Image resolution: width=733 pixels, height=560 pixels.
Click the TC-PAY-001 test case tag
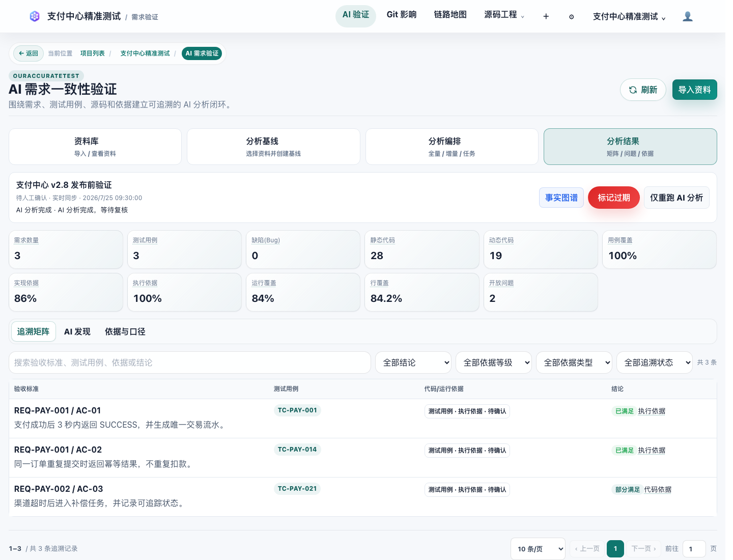297,410
